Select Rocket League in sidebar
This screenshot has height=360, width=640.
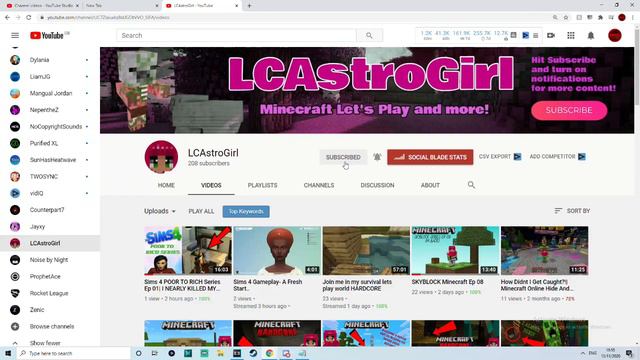point(50,293)
